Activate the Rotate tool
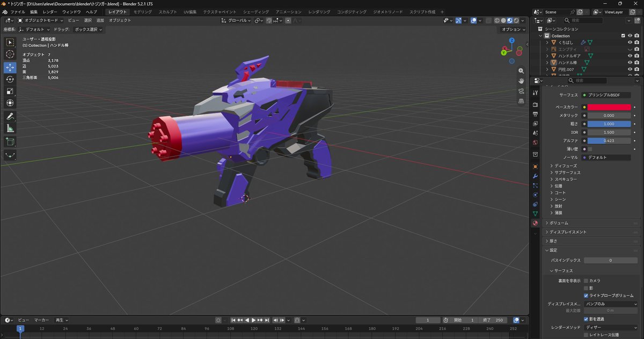 pos(10,79)
